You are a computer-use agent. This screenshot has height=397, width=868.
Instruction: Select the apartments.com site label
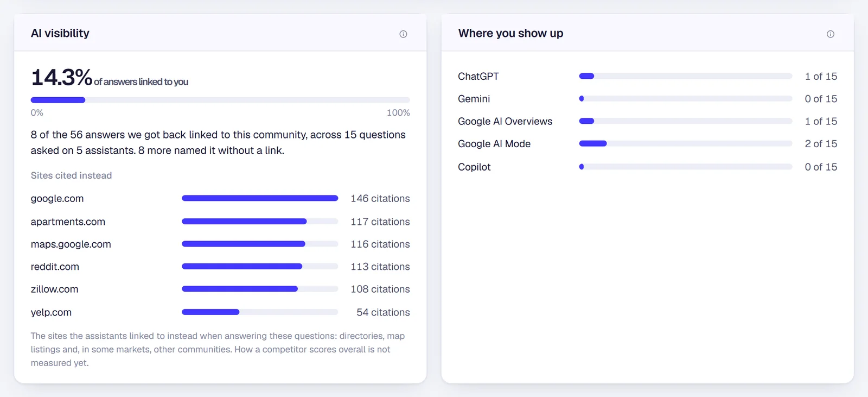[68, 222]
